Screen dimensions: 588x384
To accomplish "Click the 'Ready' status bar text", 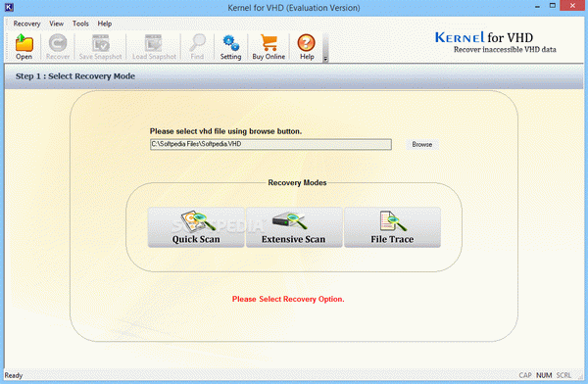I will coord(14,375).
